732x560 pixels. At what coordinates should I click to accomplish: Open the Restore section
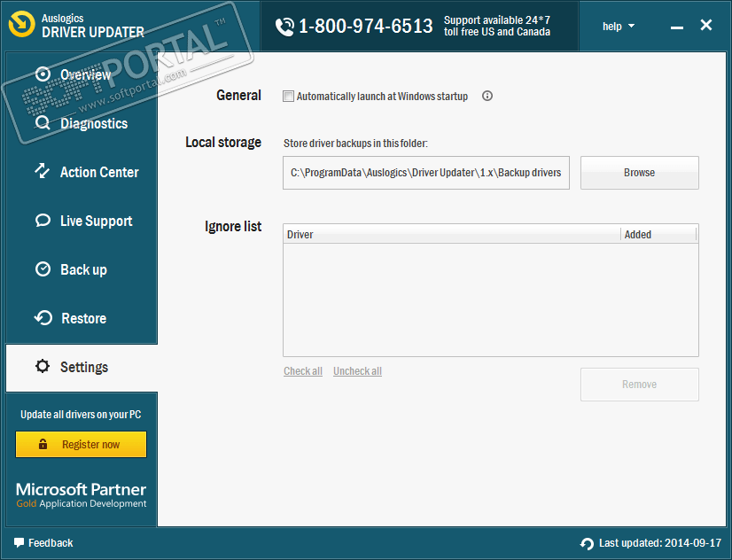(x=82, y=318)
